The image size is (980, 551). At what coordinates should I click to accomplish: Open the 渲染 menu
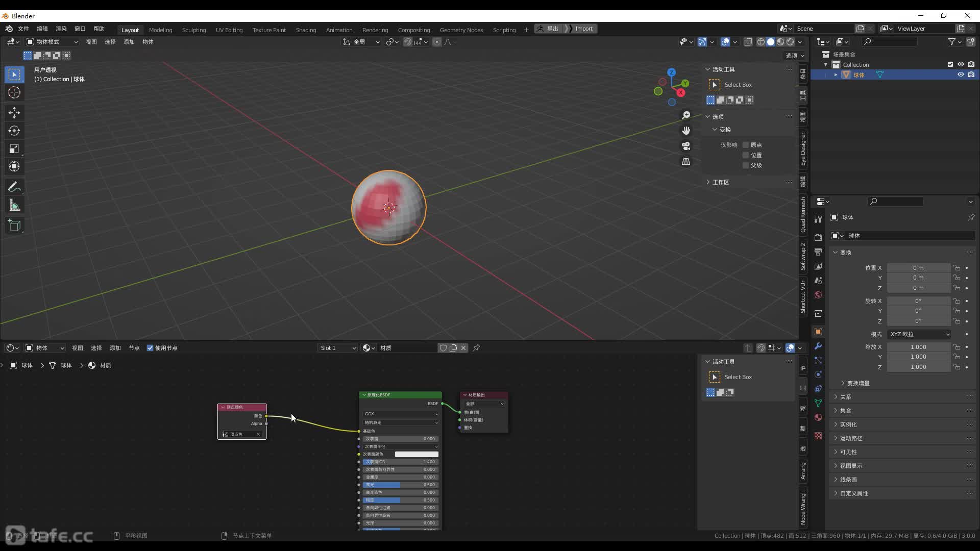pyautogui.click(x=61, y=29)
